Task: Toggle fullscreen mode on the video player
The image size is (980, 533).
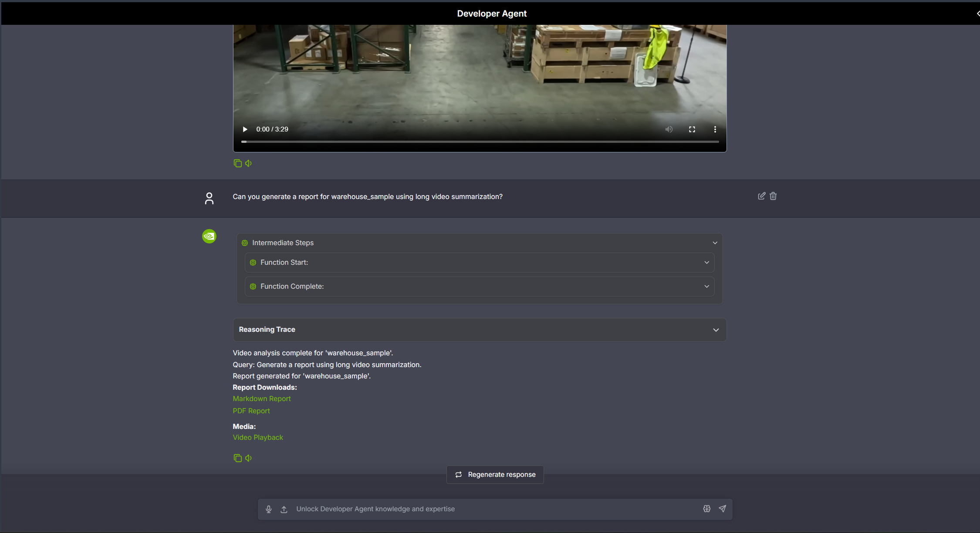Action: pos(692,129)
